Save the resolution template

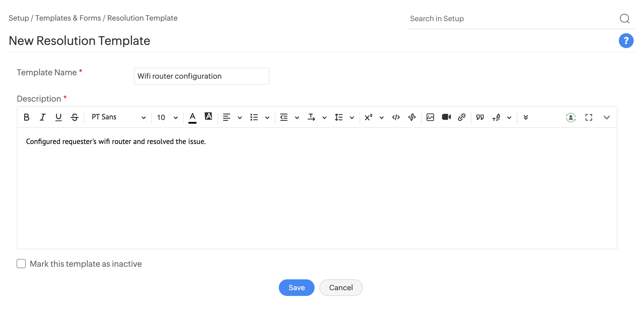coord(297,288)
